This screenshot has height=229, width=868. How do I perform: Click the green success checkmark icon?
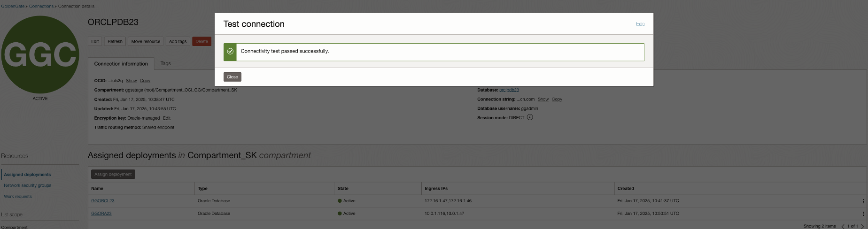coord(230,52)
